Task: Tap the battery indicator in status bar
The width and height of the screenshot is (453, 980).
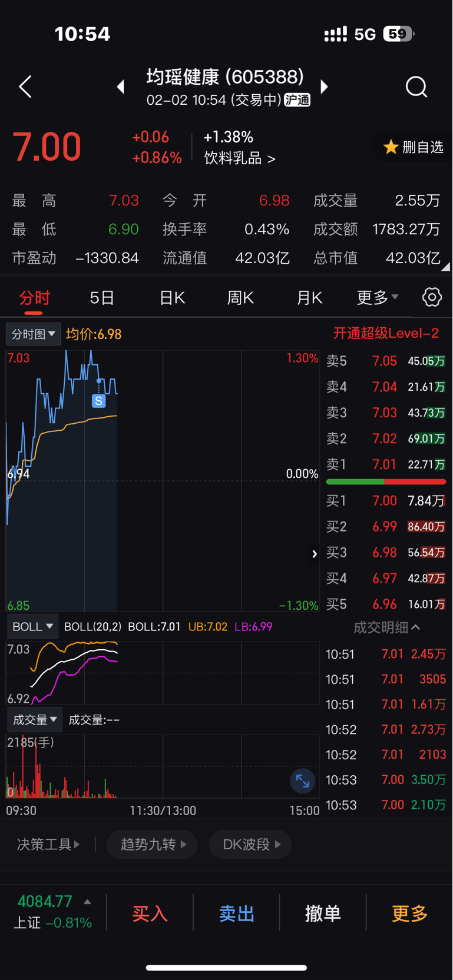Action: coord(398,34)
